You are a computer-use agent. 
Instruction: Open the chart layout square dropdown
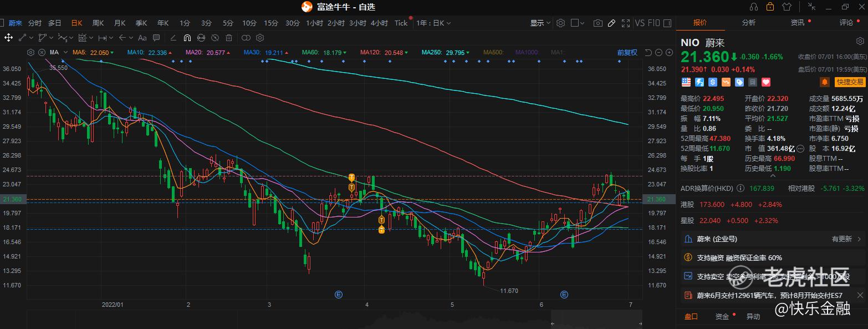pos(578,23)
